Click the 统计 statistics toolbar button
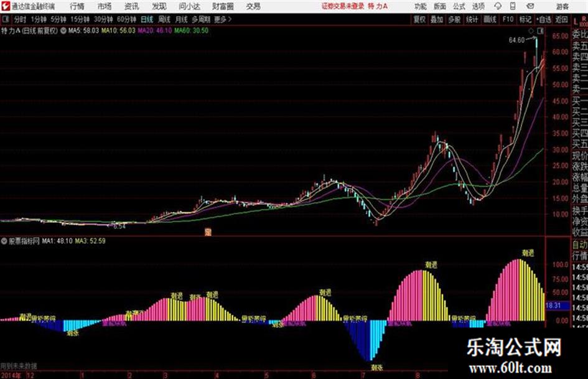 472,19
